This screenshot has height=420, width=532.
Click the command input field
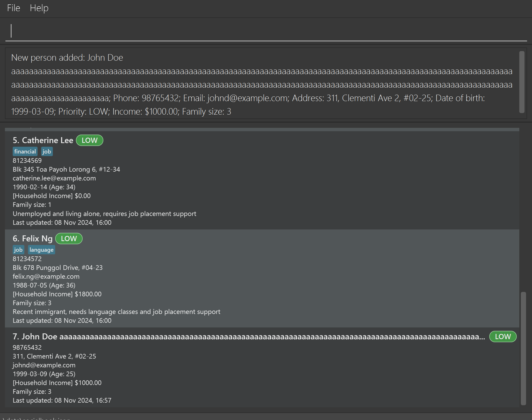[x=266, y=31]
